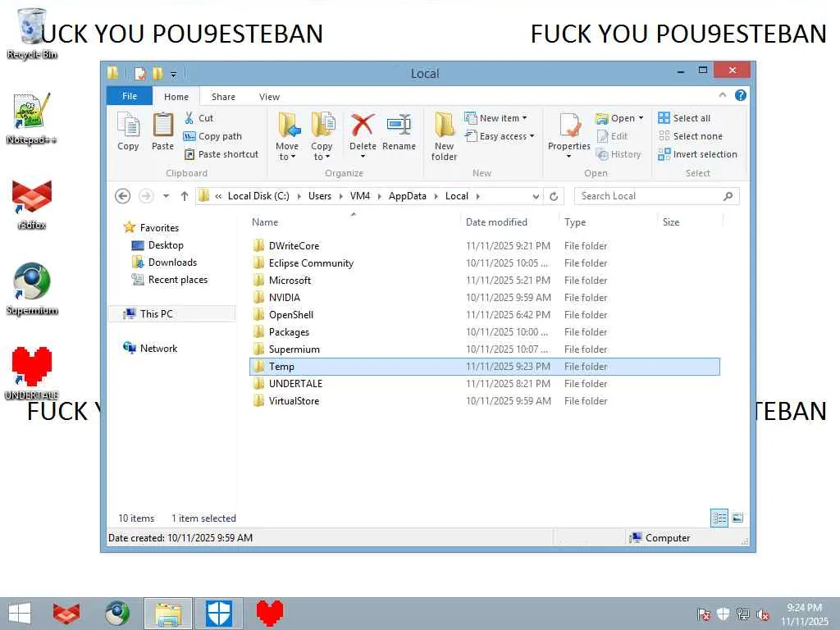Viewport: 840px width, 630px height.
Task: Click the Forward navigation arrow
Action: point(146,196)
